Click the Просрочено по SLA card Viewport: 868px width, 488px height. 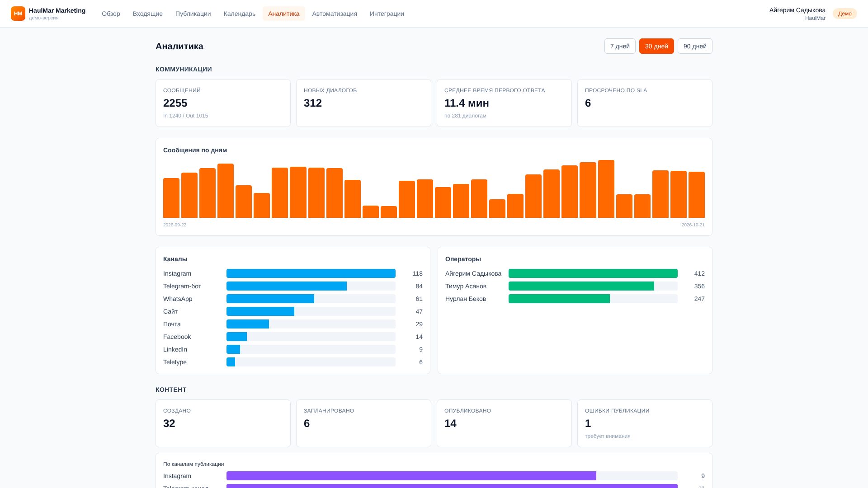645,103
